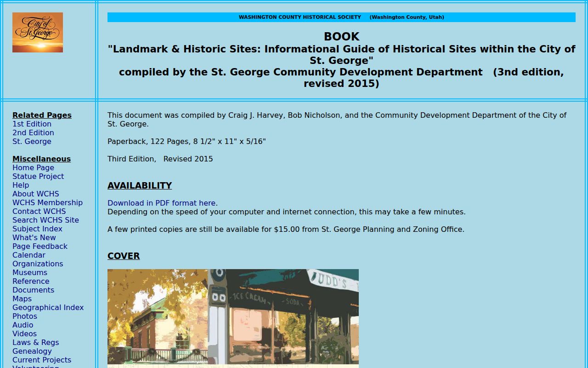
Task: Click the AVAILABILITY heading
Action: [140, 185]
